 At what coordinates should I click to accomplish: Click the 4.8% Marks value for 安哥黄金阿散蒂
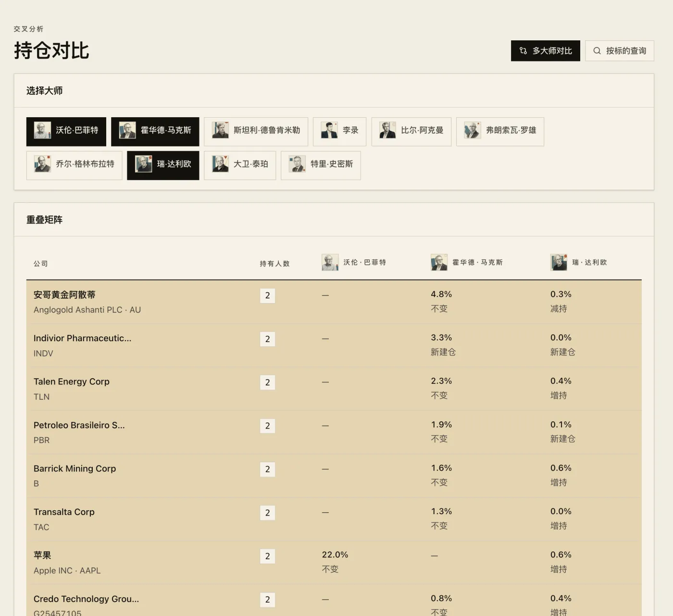441,294
